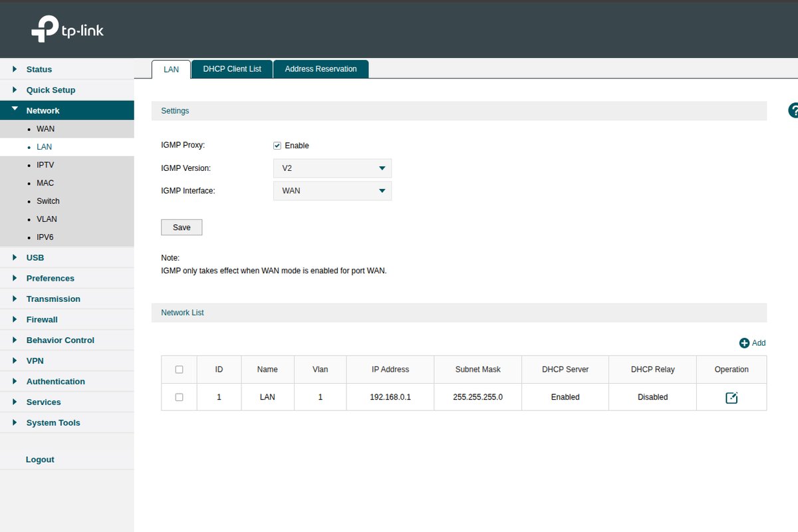The height and width of the screenshot is (532, 798).
Task: Click the 192.168.0.1 IP address cell
Action: click(390, 397)
